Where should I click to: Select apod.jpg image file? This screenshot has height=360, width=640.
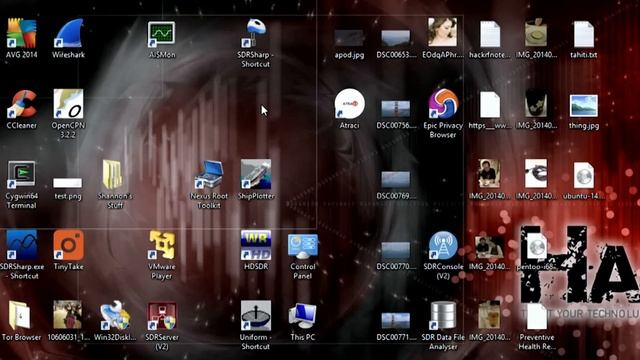click(349, 38)
